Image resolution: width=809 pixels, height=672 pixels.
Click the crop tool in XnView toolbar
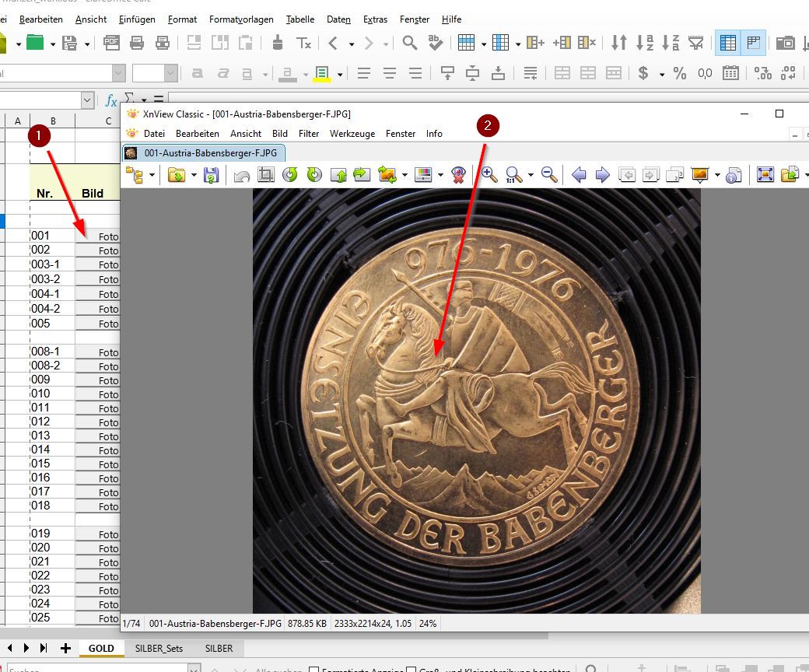tap(266, 175)
